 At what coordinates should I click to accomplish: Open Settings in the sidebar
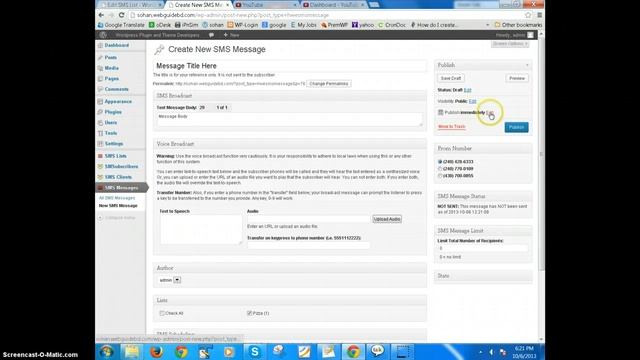pyautogui.click(x=114, y=144)
